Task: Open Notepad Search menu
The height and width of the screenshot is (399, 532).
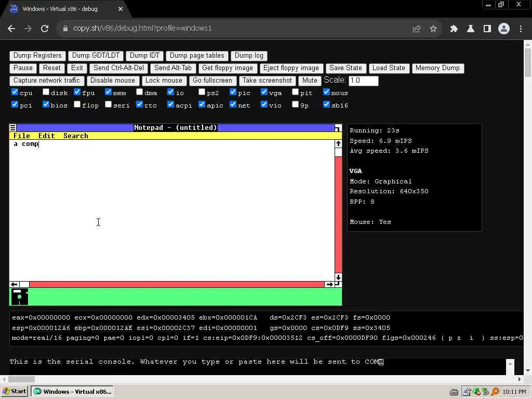Action: (x=76, y=136)
